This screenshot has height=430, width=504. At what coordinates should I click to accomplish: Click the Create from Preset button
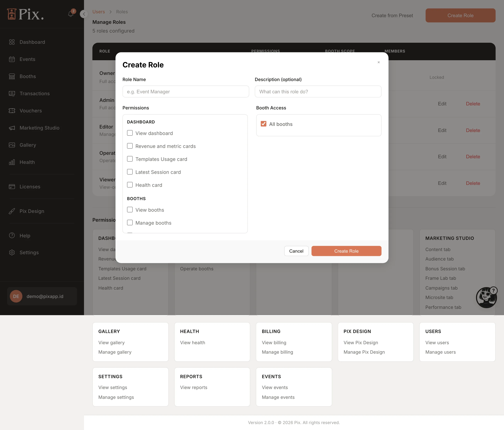point(392,15)
